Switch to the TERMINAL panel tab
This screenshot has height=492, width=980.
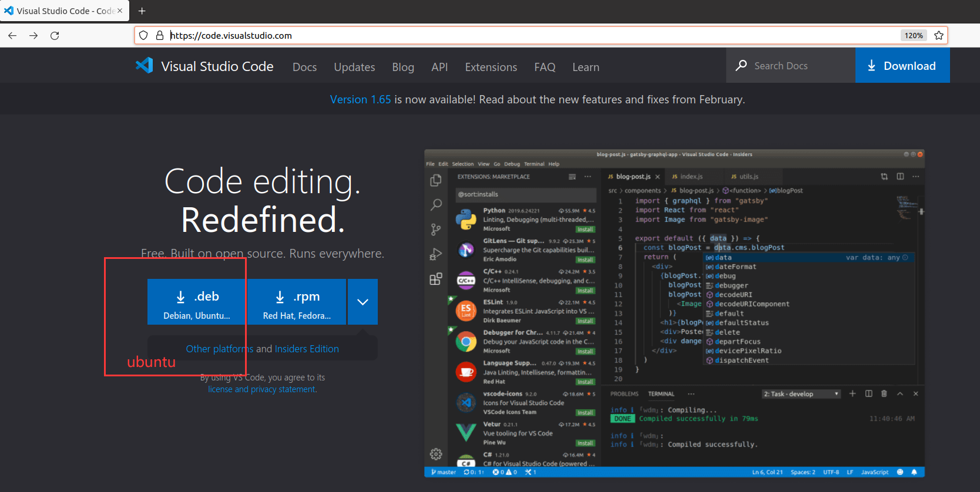(661, 394)
